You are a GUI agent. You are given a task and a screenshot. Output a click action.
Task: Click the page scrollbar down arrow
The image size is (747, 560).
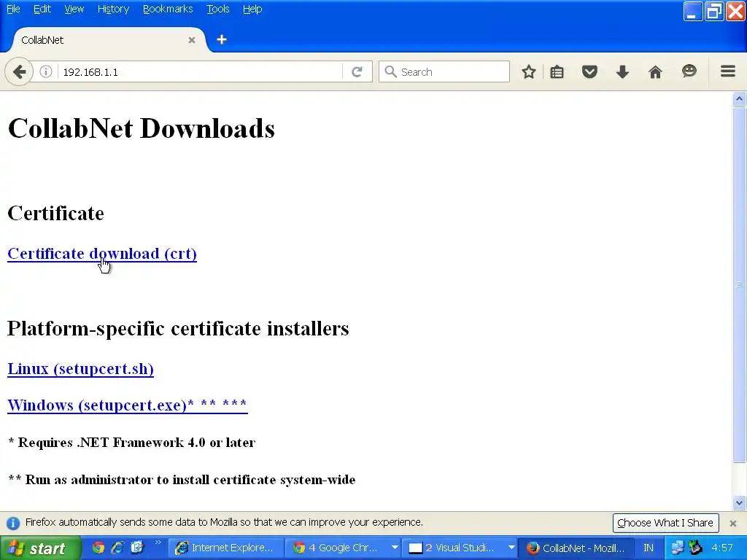click(x=739, y=502)
